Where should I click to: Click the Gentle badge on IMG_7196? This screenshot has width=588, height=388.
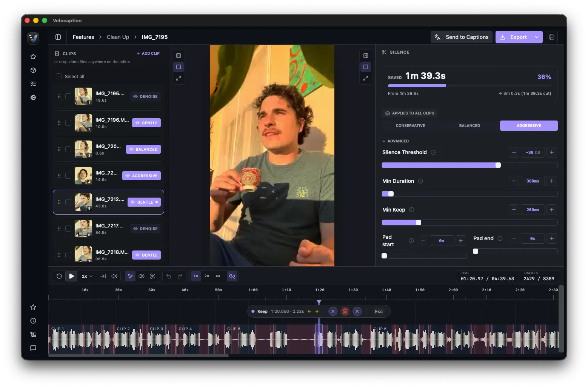pos(146,123)
